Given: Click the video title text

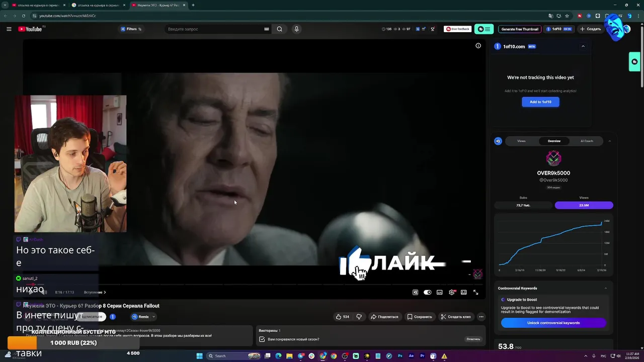Looking at the screenshot, I should coord(92,306).
